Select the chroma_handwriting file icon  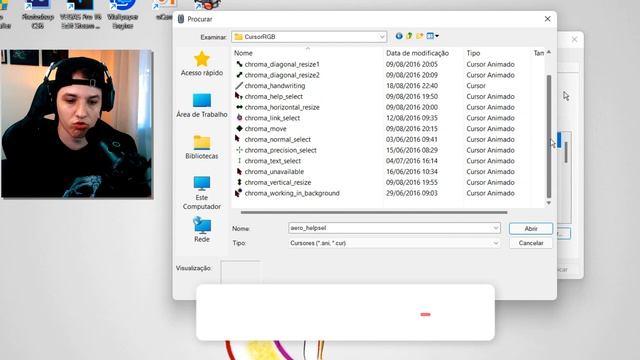point(239,86)
